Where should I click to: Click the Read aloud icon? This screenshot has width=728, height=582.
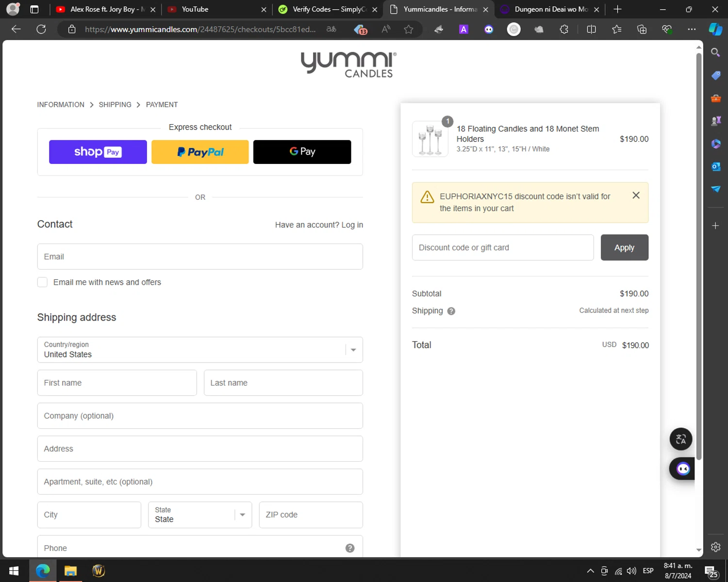pos(386,29)
